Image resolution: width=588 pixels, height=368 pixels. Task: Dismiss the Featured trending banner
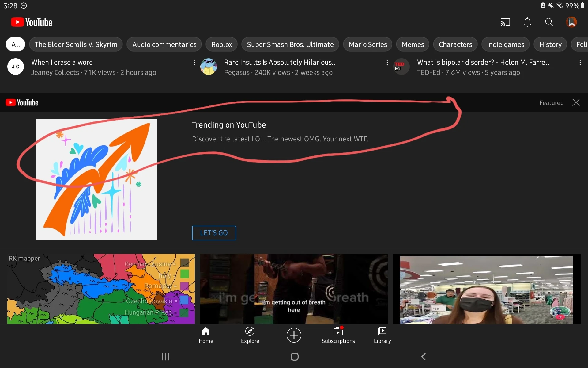pyautogui.click(x=576, y=103)
